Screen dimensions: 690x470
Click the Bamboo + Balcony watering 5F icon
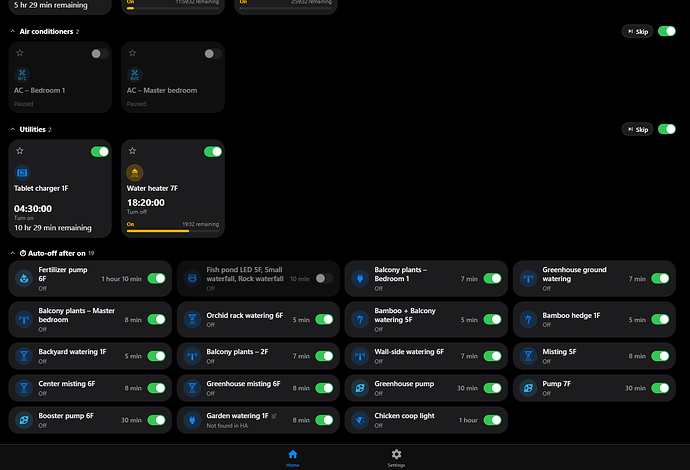[x=360, y=319]
